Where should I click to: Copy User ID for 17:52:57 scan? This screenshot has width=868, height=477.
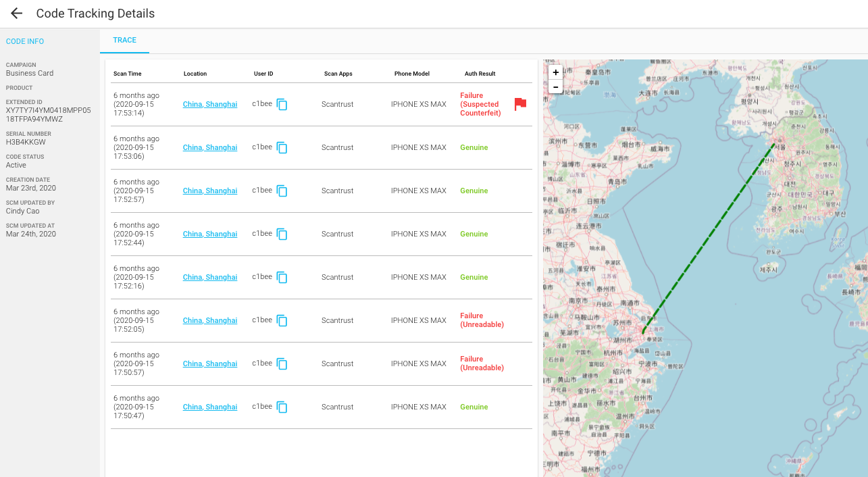point(282,191)
